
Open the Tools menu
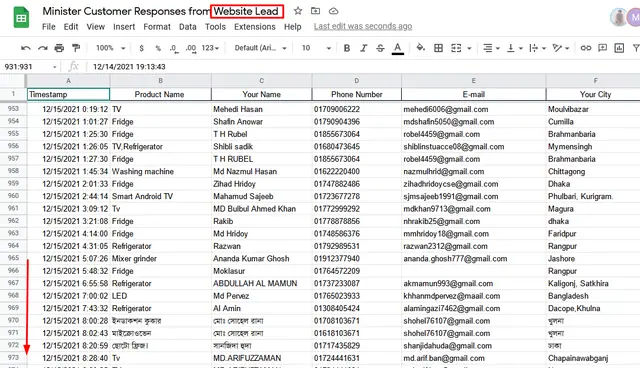click(215, 27)
